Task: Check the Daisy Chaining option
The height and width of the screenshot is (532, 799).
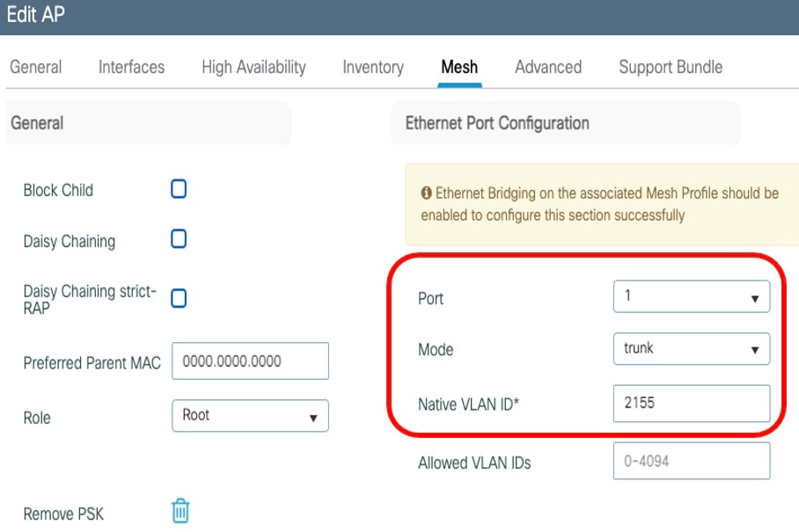Action: [179, 240]
